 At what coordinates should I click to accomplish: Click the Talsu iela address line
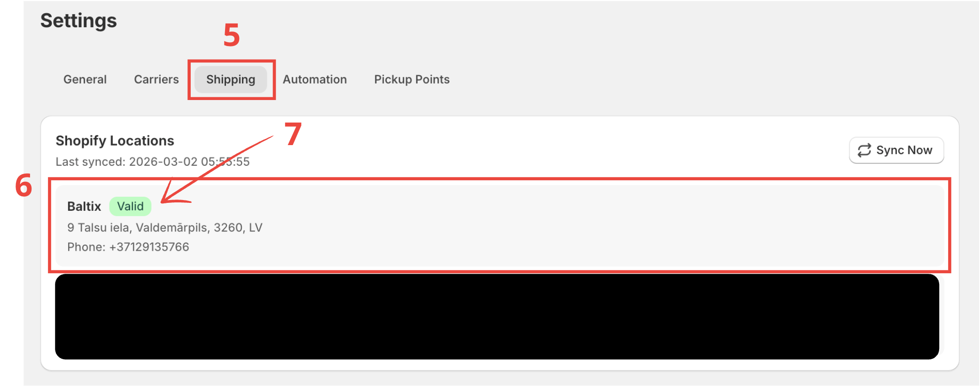point(164,228)
